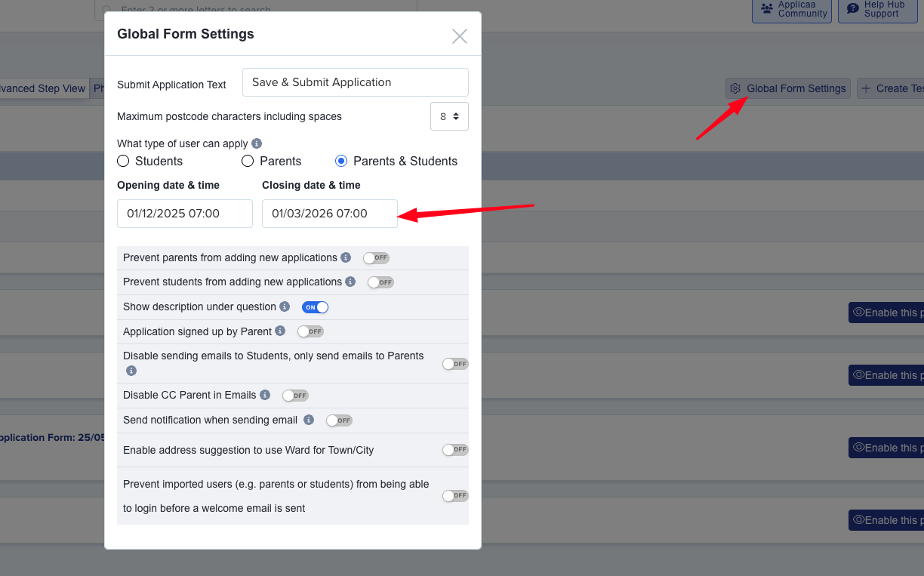Click info icon for signed up by Parent
This screenshot has height=576, width=924.
coord(280,331)
